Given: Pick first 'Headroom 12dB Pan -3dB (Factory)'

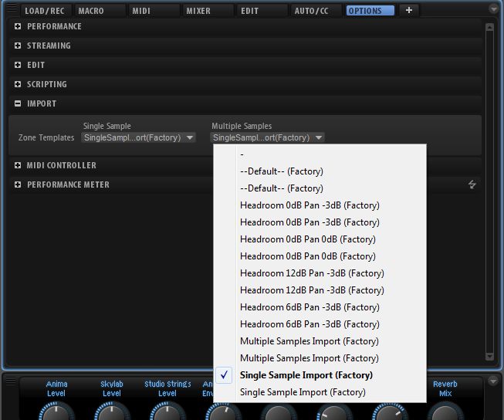Looking at the screenshot, I should (320, 273).
